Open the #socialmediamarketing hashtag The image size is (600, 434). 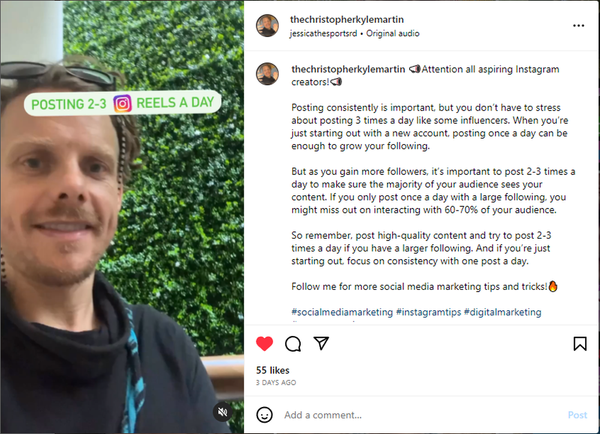pos(342,312)
